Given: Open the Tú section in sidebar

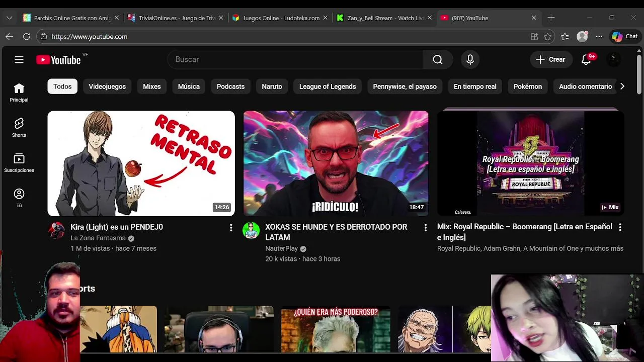Looking at the screenshot, I should coord(19,198).
